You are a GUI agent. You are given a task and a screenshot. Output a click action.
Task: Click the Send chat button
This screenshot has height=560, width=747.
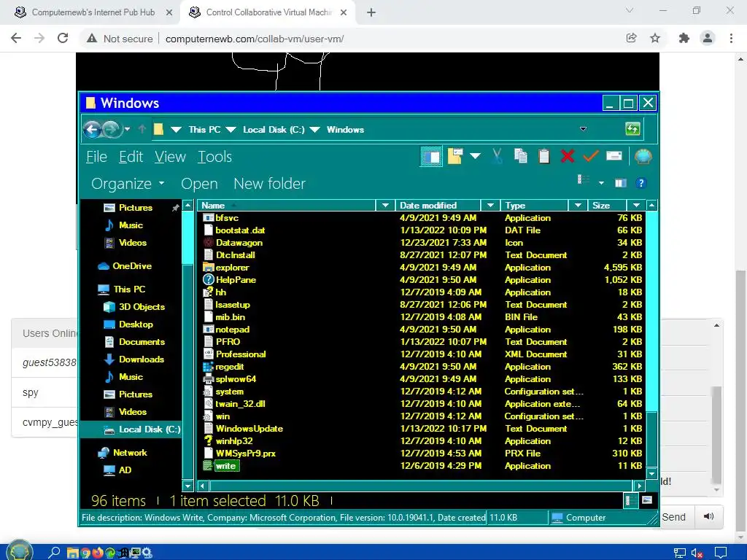coord(673,517)
